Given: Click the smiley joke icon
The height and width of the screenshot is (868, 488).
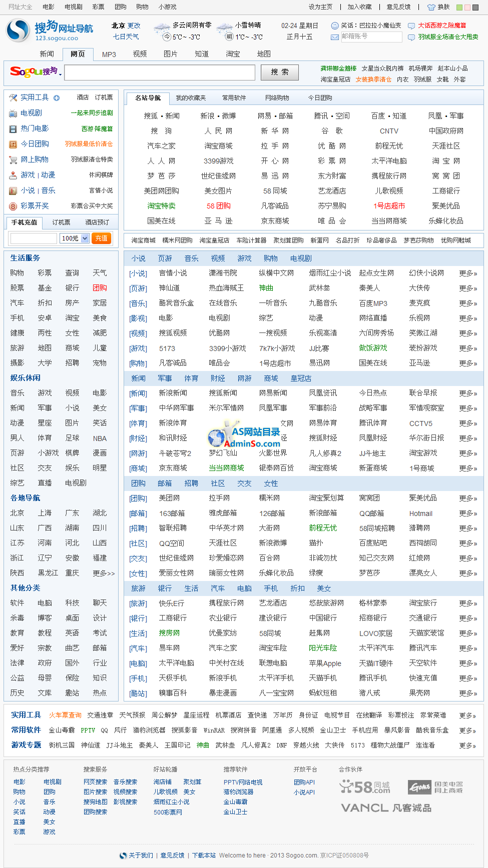Looking at the screenshot, I should (335, 25).
